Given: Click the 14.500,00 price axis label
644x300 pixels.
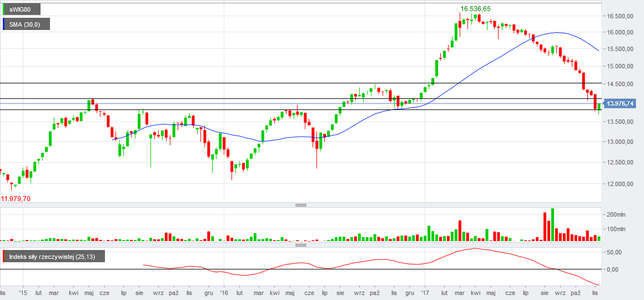Looking at the screenshot, I should pos(620,84).
